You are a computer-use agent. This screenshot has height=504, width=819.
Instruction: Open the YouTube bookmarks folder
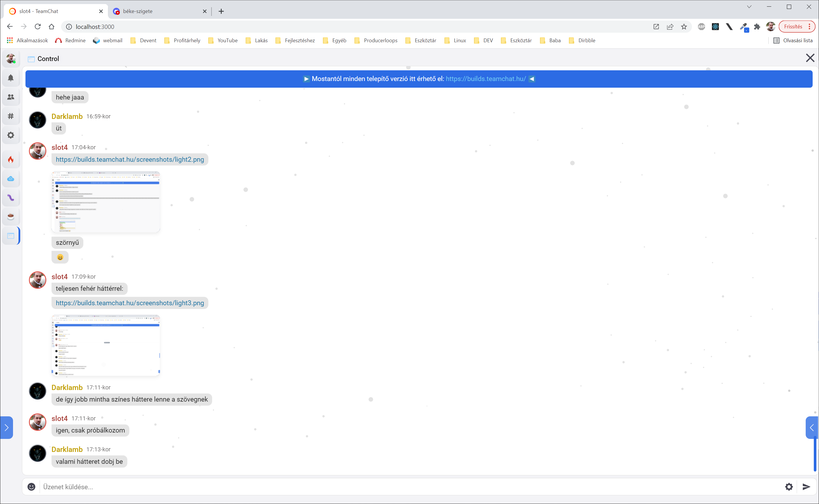[x=223, y=40]
